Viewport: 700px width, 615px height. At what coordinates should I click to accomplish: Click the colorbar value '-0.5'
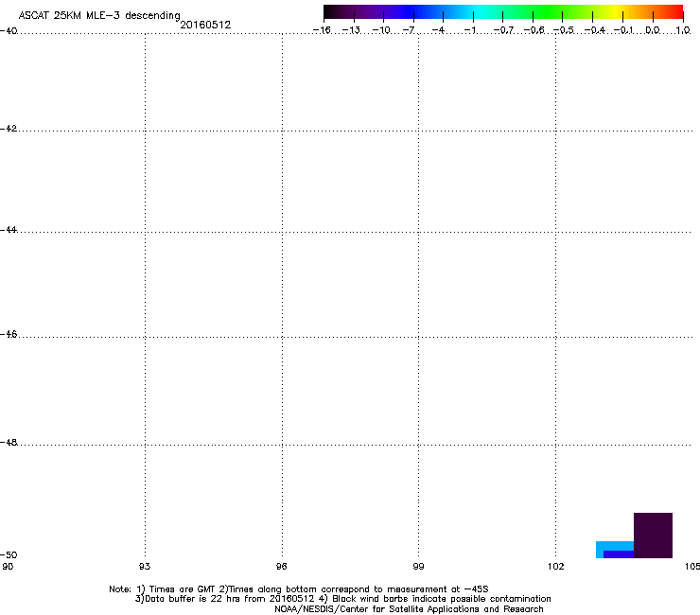(564, 30)
